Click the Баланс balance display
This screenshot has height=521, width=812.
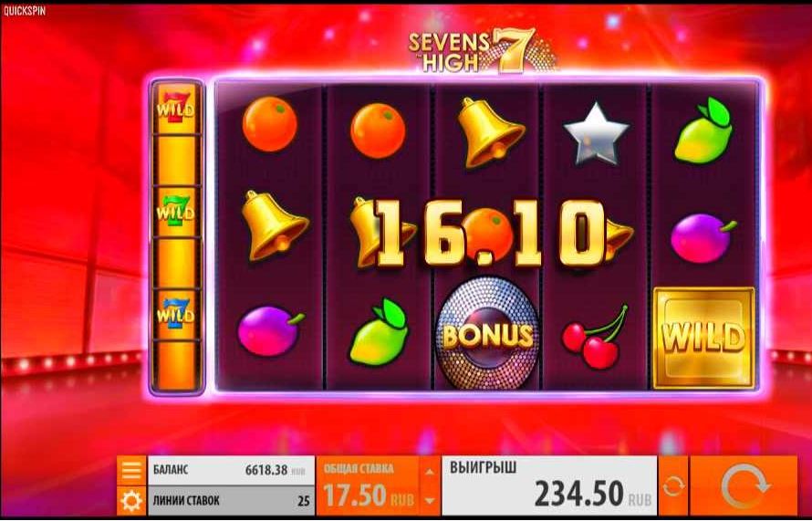pyautogui.click(x=231, y=470)
